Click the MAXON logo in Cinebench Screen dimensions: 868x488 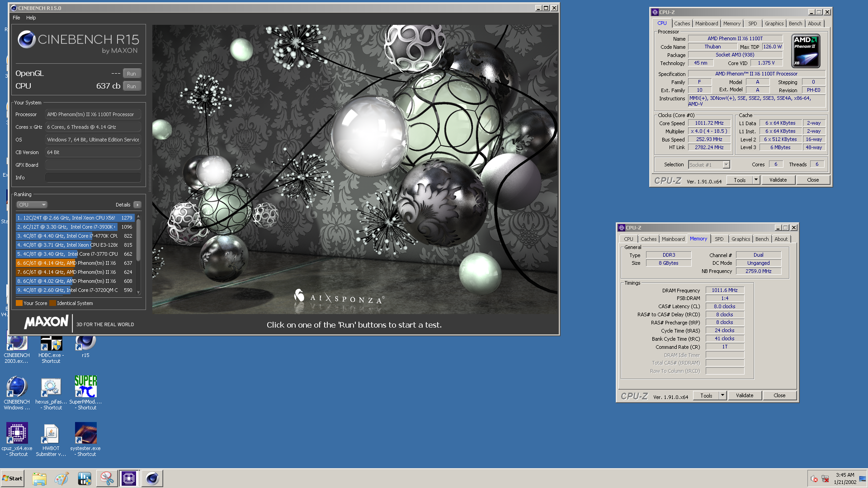pos(46,322)
